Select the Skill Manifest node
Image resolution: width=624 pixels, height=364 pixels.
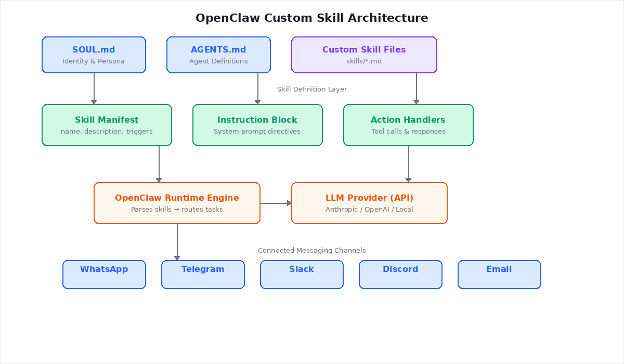pyautogui.click(x=107, y=125)
